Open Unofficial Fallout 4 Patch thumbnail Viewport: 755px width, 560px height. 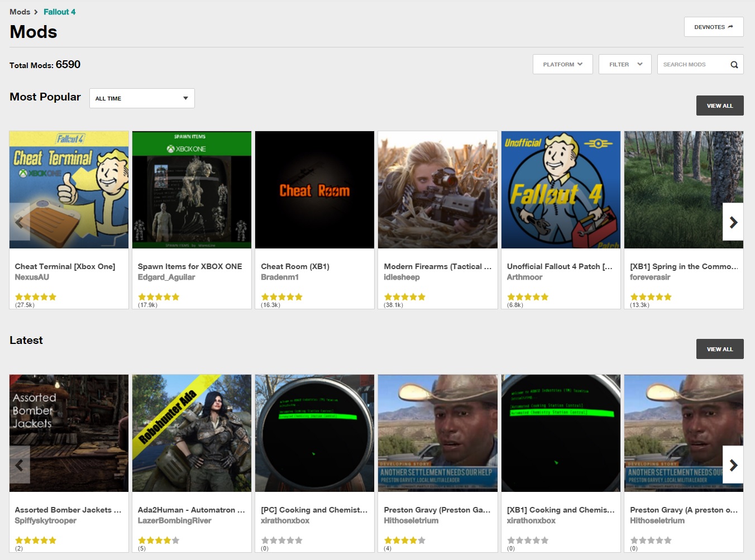point(561,190)
